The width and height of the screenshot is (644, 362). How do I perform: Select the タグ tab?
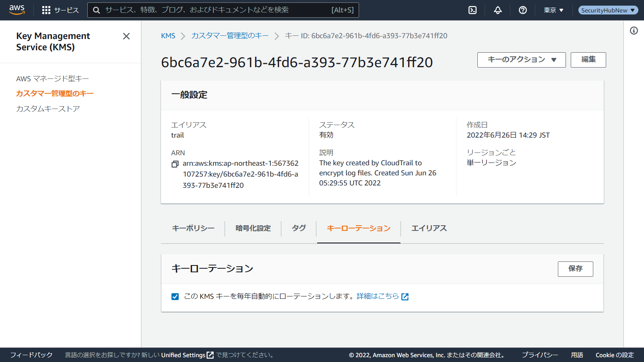(x=299, y=228)
